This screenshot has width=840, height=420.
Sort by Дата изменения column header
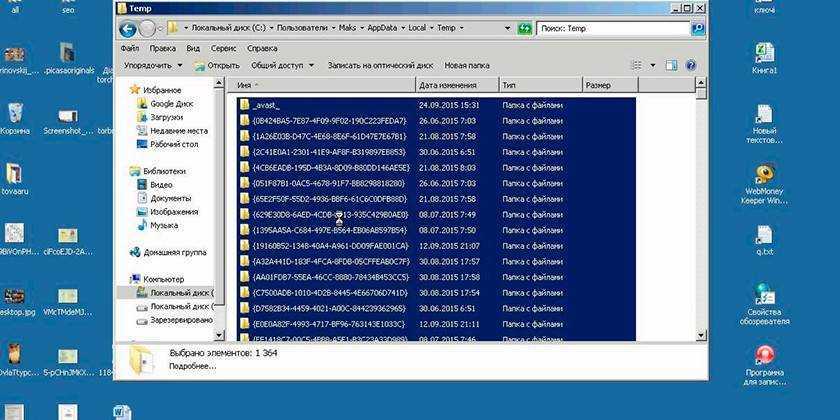tap(455, 86)
